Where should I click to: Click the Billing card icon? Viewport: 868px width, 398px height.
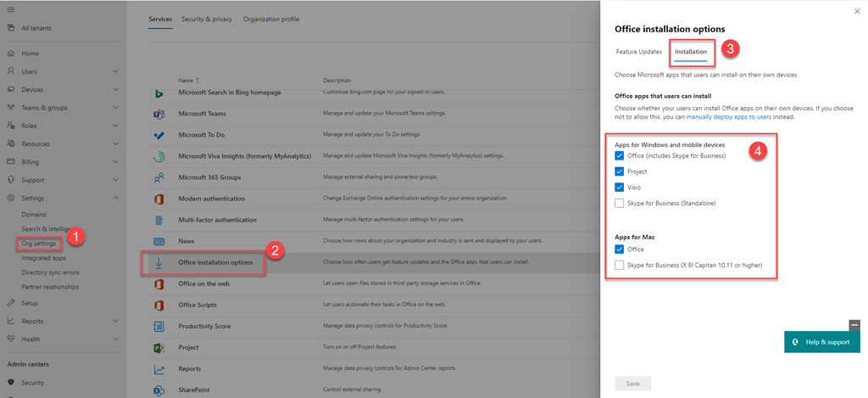[x=10, y=162]
